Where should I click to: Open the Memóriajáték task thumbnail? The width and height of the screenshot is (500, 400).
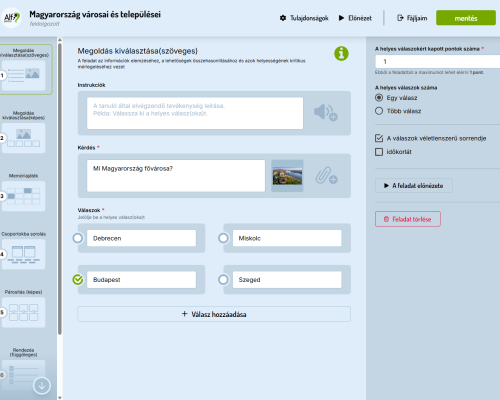pyautogui.click(x=23, y=196)
